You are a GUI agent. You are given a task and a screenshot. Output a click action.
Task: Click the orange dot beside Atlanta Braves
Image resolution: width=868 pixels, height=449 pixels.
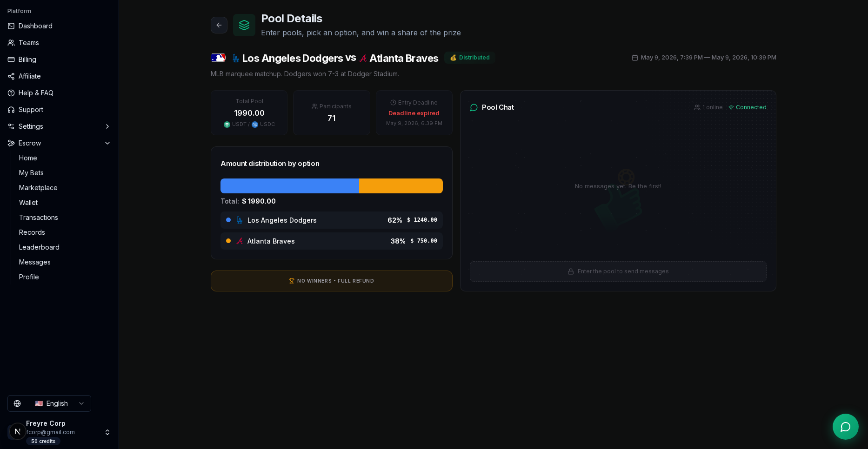[x=228, y=241]
